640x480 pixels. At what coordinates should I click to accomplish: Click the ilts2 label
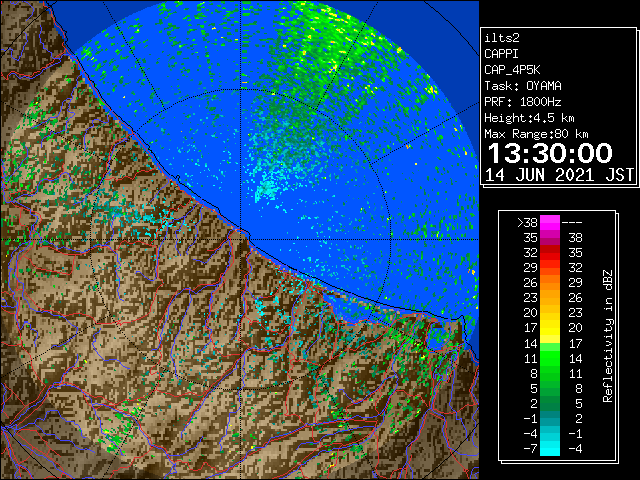click(x=502, y=38)
